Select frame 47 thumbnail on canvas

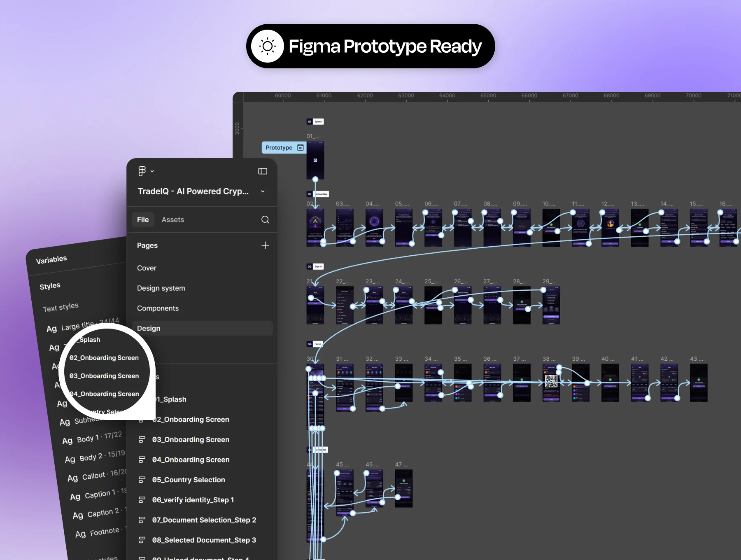tap(404, 488)
